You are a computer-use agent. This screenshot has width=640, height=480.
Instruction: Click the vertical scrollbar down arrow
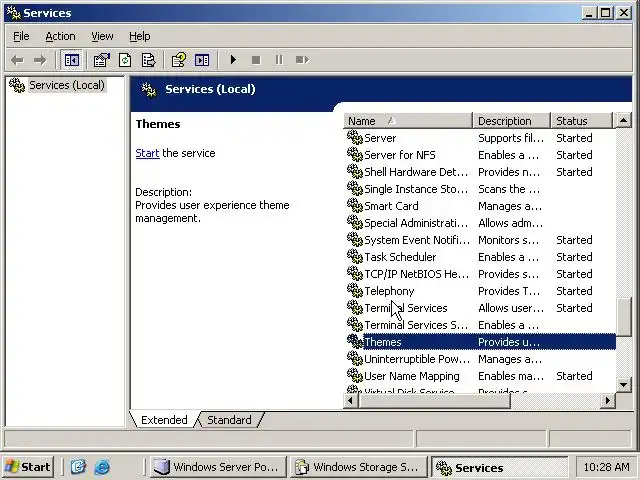(x=624, y=384)
